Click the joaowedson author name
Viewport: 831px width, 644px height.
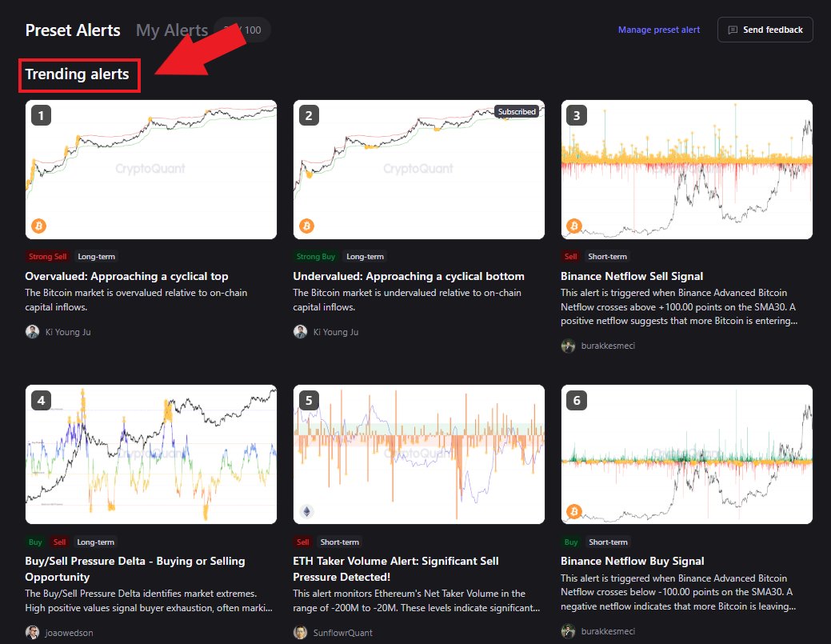(x=69, y=633)
